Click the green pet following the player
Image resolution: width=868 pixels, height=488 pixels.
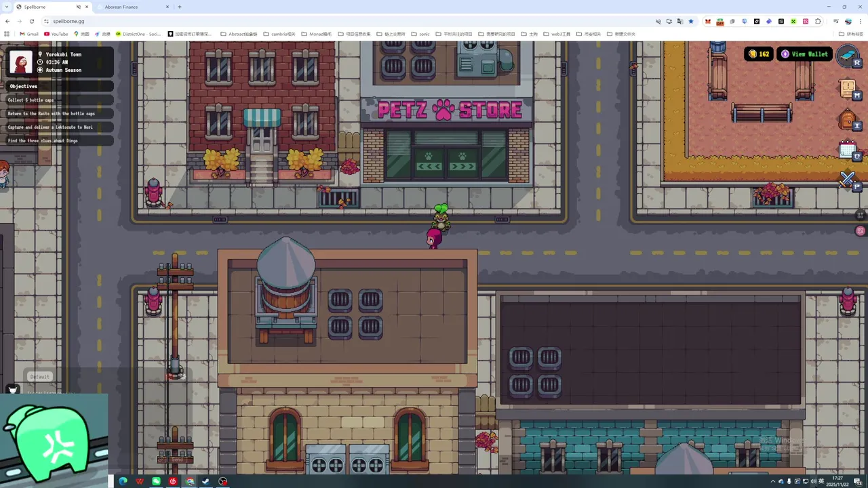point(441,216)
